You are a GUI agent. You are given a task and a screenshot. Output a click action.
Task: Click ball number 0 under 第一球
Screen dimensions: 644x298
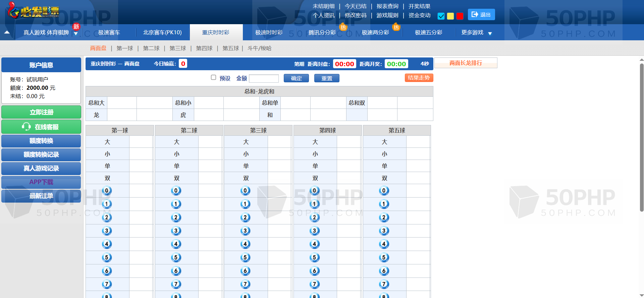coord(107,191)
